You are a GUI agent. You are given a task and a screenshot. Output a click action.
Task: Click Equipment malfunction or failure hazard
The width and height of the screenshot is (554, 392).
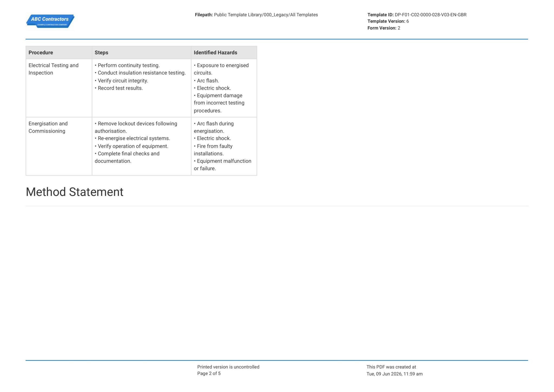(x=223, y=165)
